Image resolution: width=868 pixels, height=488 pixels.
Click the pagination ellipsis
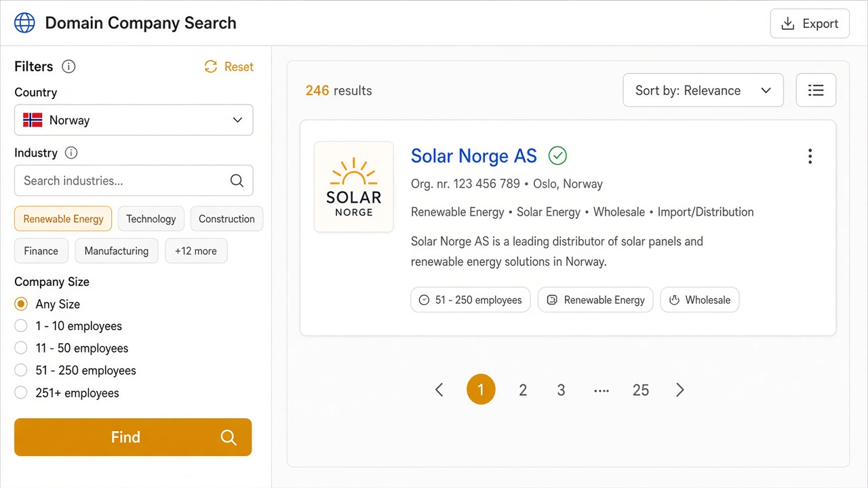(x=601, y=390)
